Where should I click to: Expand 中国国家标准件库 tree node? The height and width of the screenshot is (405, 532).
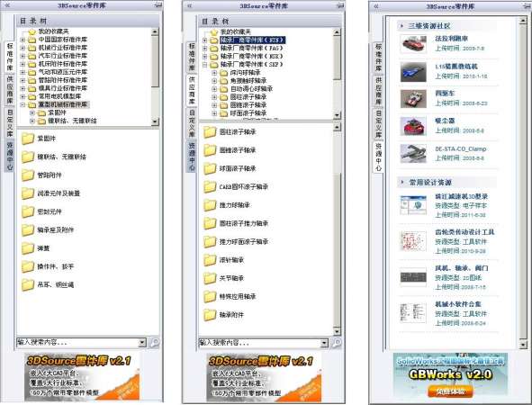tap(23, 40)
